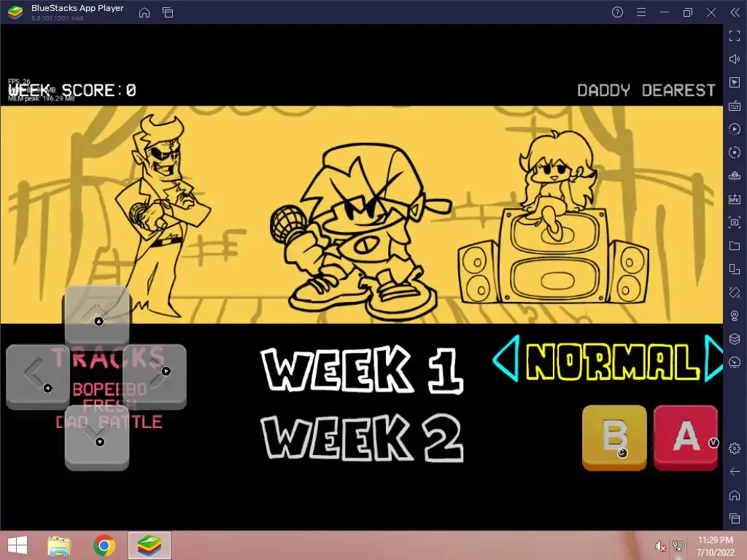747x560 pixels.
Task: Click left cyan arrow beside NORMAL difficulty
Action: click(506, 359)
